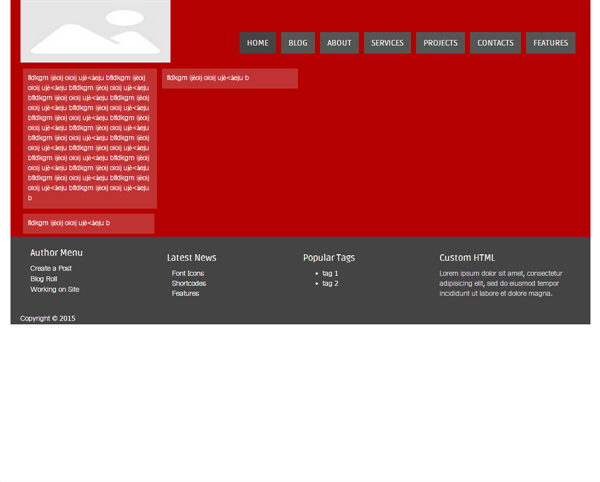
Task: Click the large multi-line text block
Action: coord(90,138)
